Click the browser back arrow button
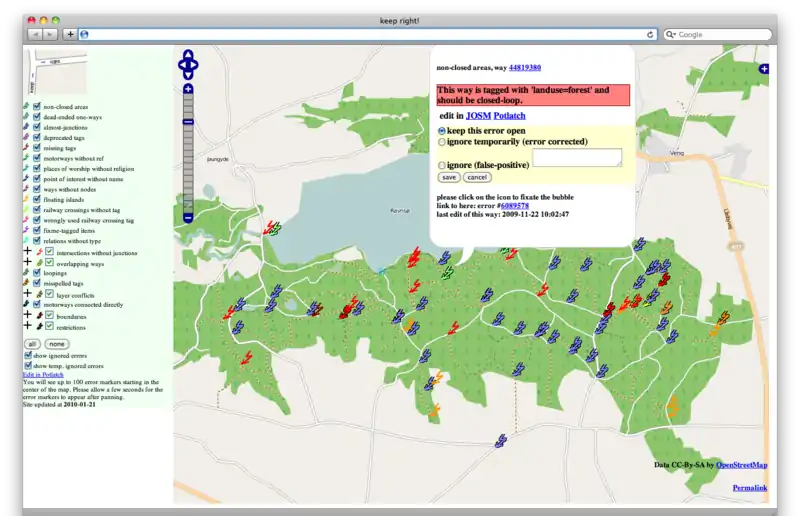800x516 pixels. coord(35,34)
